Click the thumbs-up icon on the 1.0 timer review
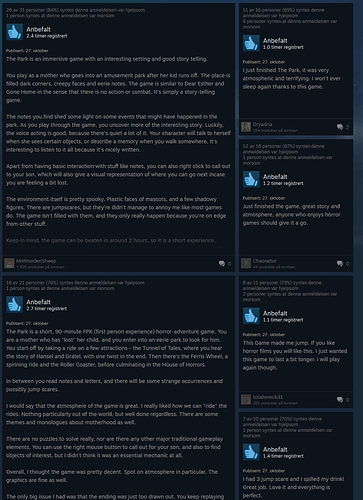 [251, 43]
